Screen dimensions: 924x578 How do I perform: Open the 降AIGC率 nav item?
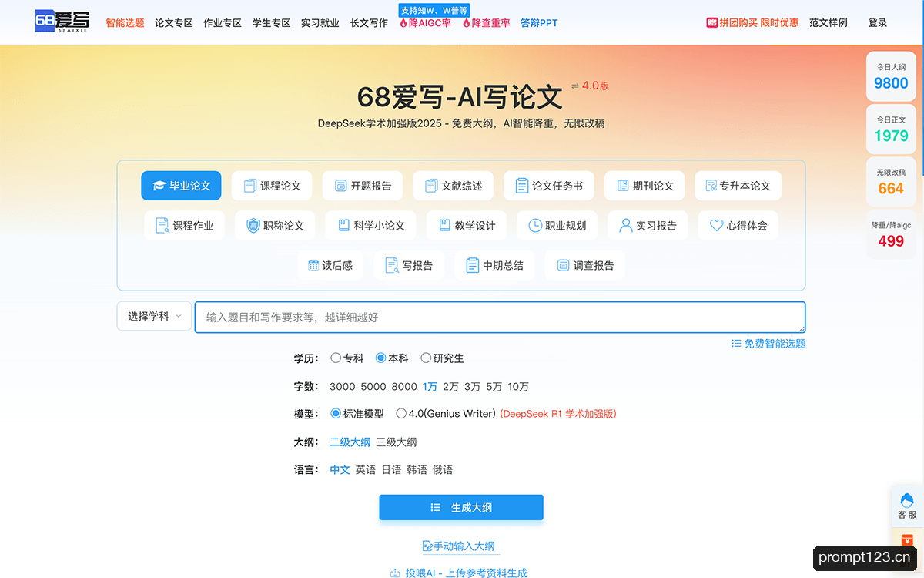pyautogui.click(x=425, y=23)
